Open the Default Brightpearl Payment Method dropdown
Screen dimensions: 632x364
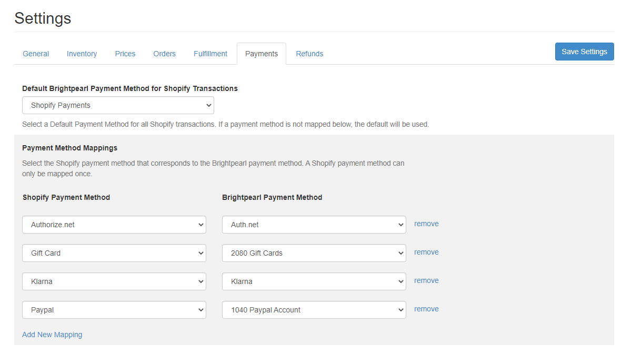click(x=118, y=105)
